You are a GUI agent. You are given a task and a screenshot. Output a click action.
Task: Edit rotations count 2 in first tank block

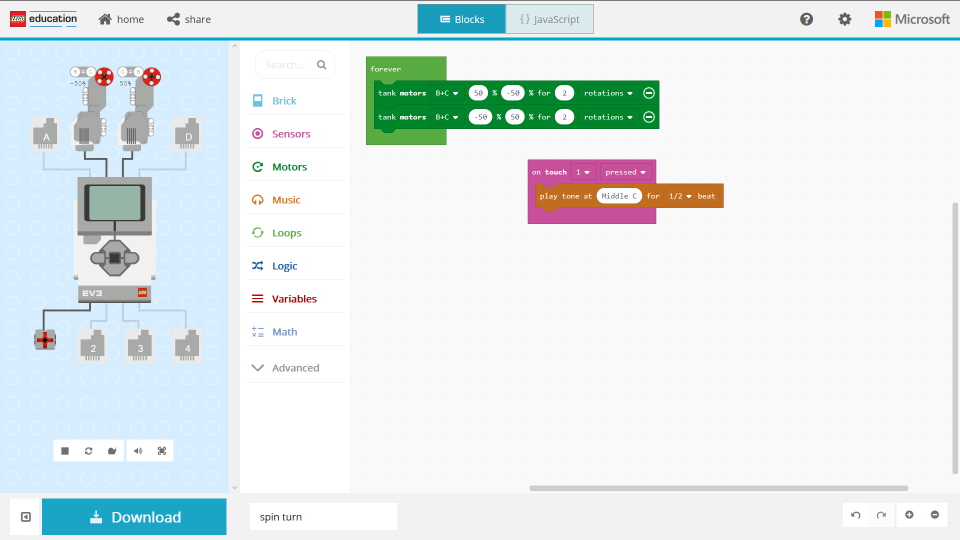coord(564,93)
